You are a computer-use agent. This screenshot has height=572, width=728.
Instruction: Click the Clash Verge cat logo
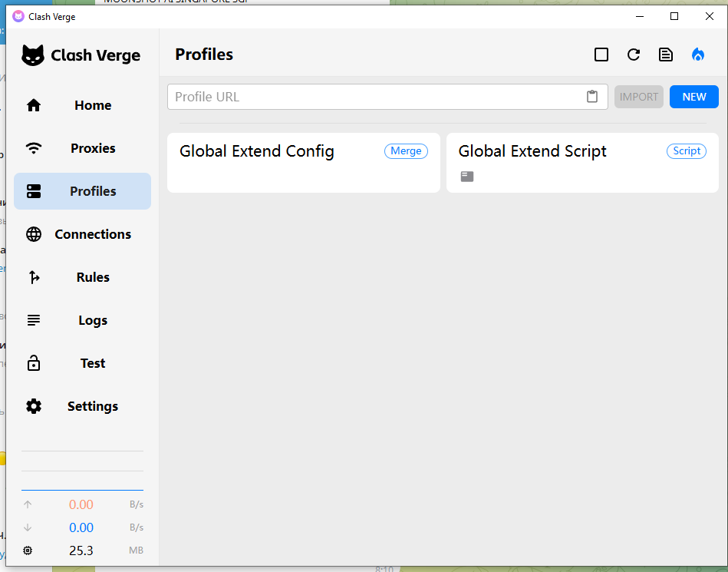coord(33,55)
